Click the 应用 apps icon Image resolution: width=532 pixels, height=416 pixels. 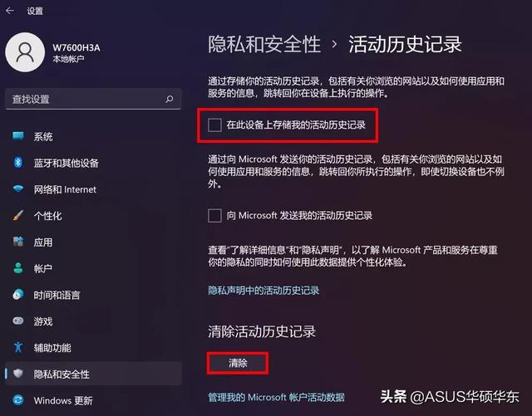click(18, 242)
